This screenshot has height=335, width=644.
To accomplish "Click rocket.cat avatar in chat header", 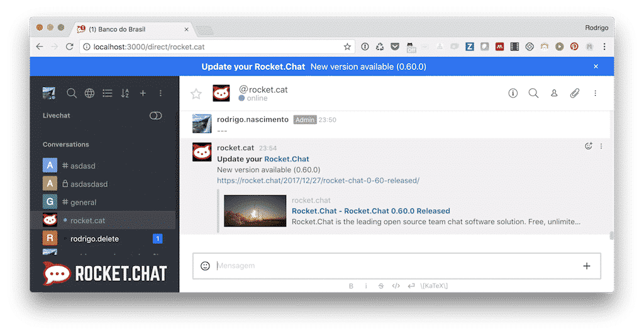I will (x=221, y=93).
